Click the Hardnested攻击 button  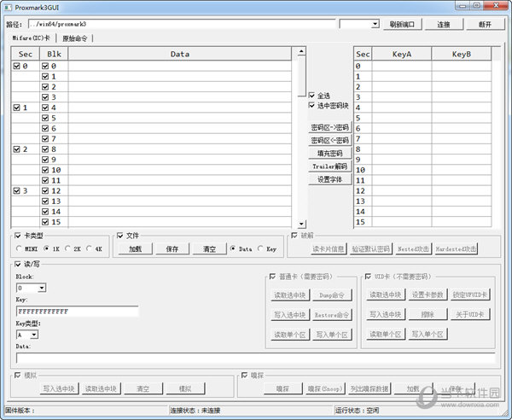pos(457,249)
